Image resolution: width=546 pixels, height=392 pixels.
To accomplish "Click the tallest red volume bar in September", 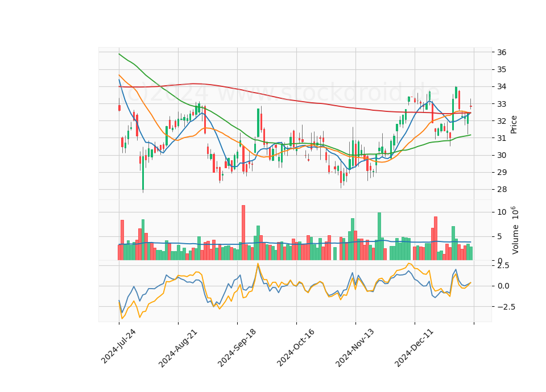I will (x=243, y=233).
